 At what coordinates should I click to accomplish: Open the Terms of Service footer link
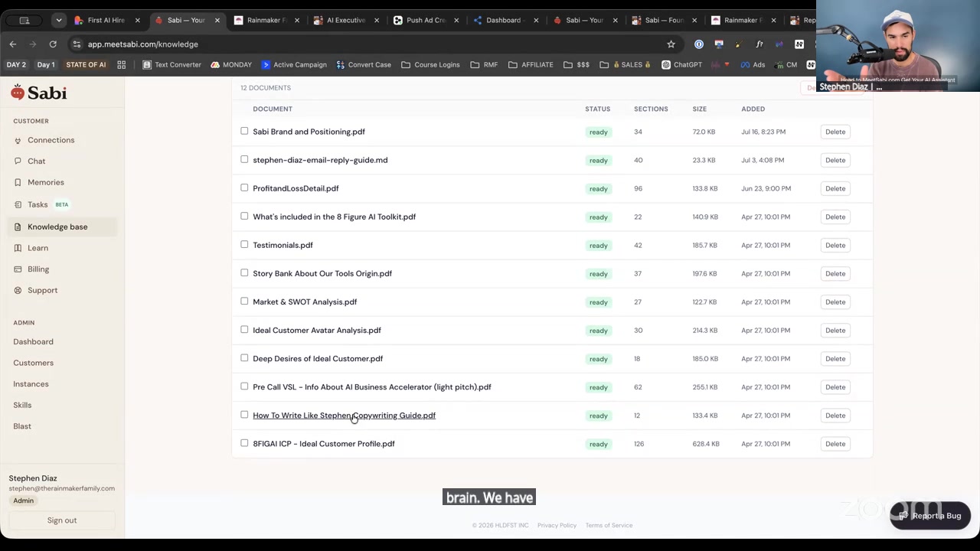tap(609, 526)
